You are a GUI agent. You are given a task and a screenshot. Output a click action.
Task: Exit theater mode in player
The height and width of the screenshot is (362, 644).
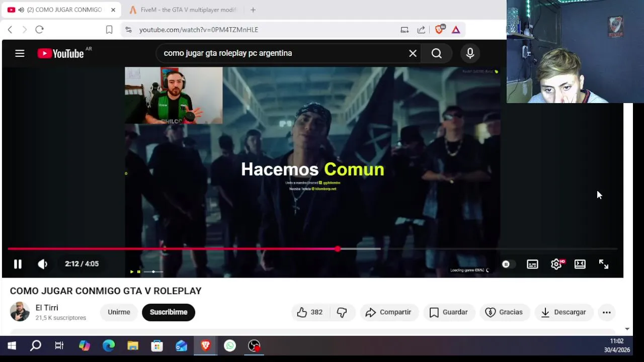(x=580, y=264)
